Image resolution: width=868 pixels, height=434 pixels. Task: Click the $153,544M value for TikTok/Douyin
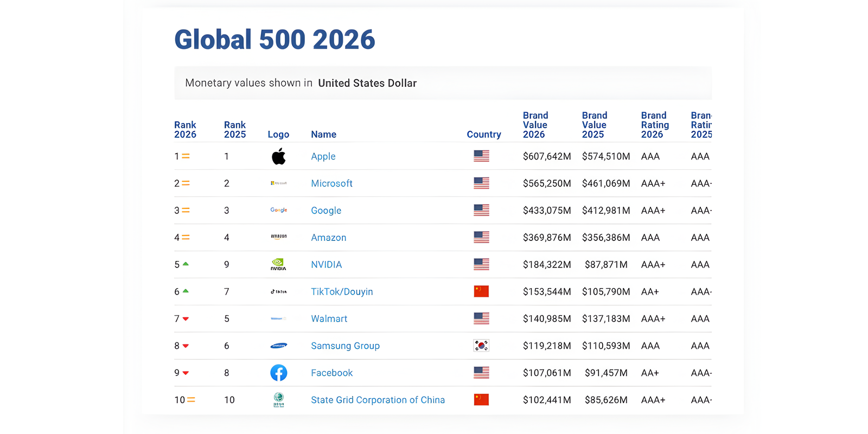[x=547, y=292]
